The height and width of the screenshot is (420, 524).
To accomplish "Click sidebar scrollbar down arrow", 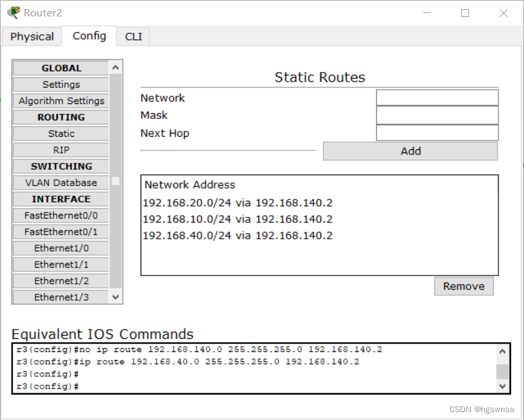I will [116, 297].
